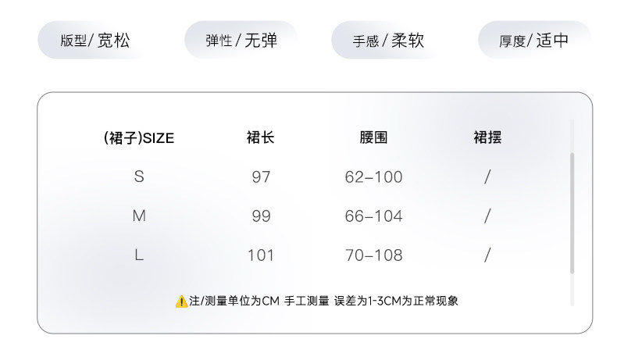Select skirt length value 101
The height and width of the screenshot is (364, 617).
pyautogui.click(x=261, y=255)
